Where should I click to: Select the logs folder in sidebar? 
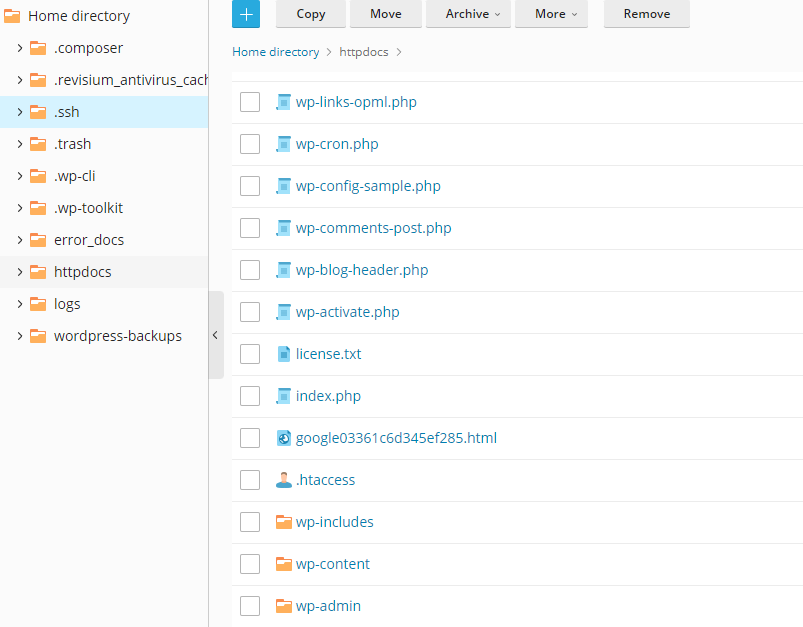[x=67, y=304]
